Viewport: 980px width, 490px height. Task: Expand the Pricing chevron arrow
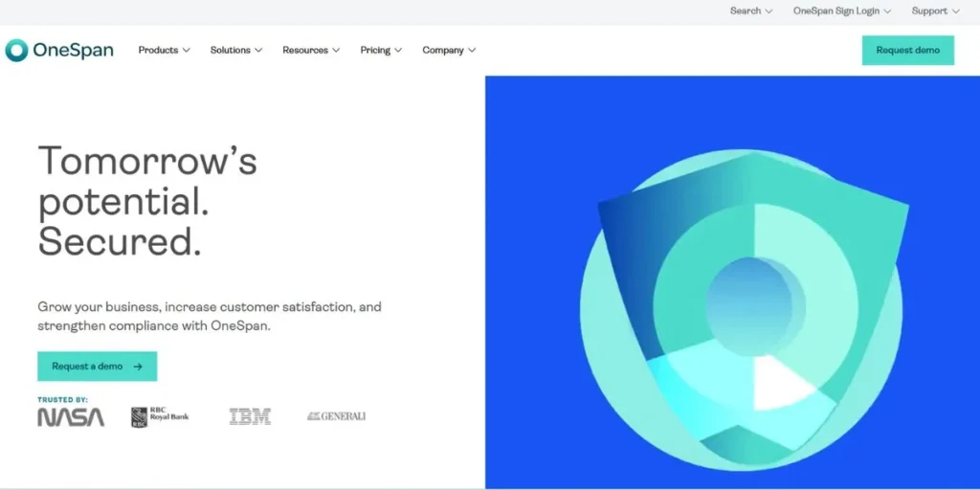pyautogui.click(x=398, y=50)
